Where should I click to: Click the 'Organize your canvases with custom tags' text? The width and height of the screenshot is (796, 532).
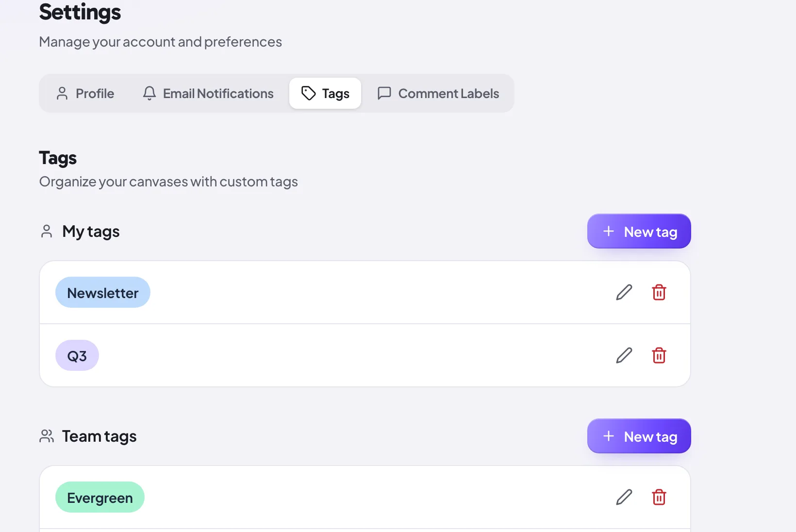point(168,182)
